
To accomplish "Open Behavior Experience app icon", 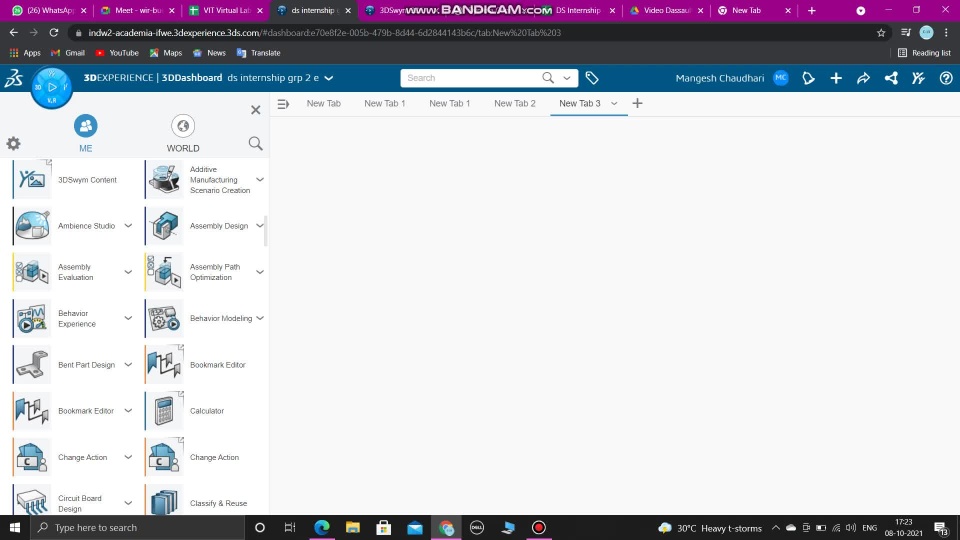I will coord(32,318).
